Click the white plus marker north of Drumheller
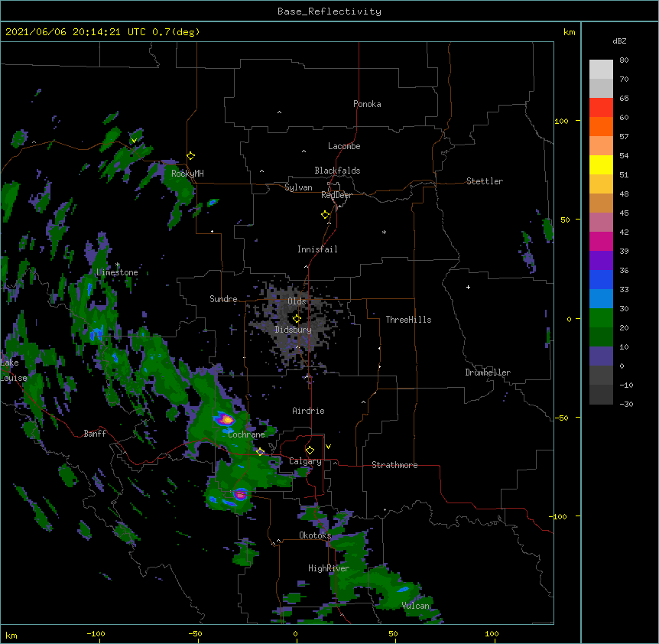 (468, 287)
